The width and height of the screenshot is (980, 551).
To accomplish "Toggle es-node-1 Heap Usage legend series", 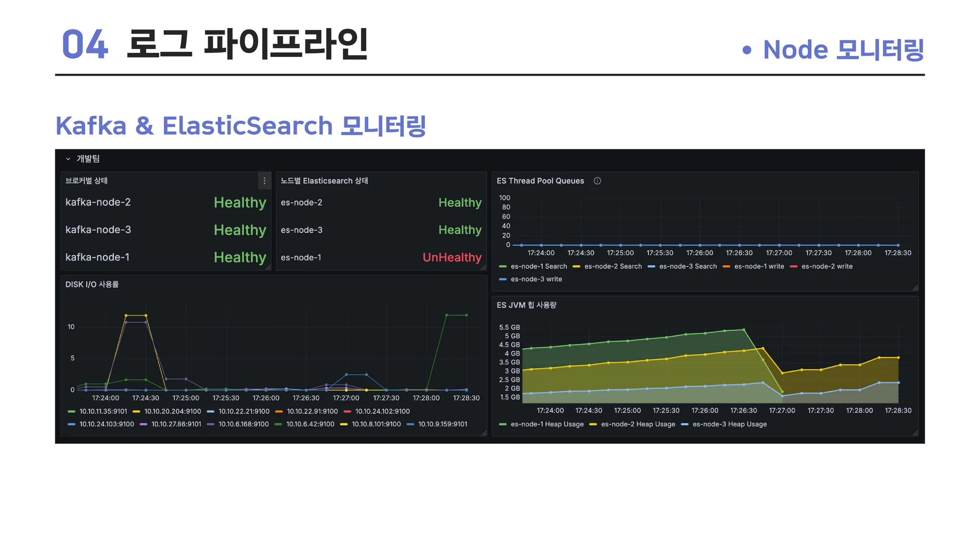I will (x=547, y=424).
